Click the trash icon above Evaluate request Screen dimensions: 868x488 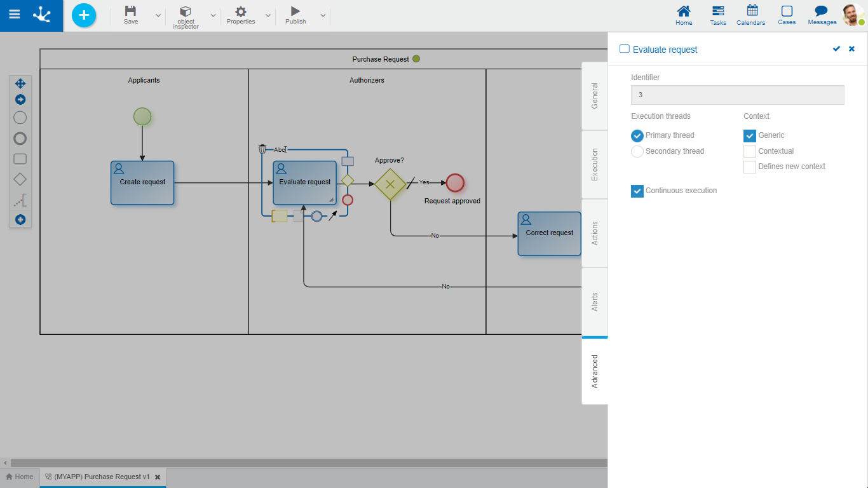(262, 149)
